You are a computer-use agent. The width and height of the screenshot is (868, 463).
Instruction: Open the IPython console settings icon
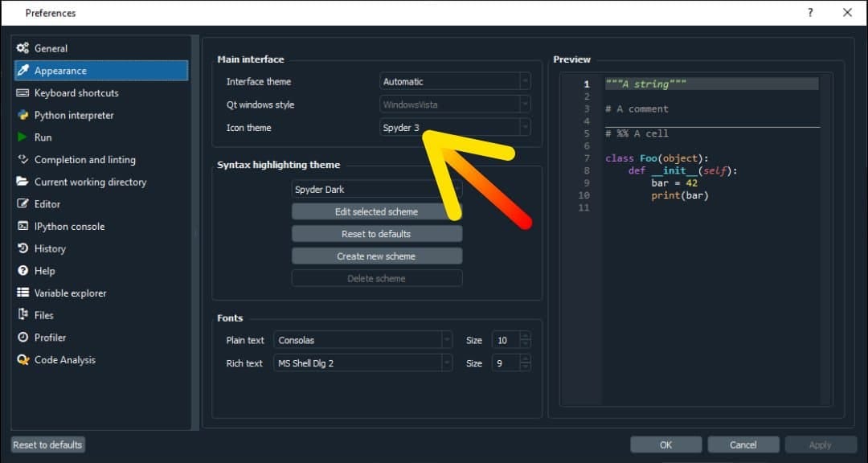[23, 226]
